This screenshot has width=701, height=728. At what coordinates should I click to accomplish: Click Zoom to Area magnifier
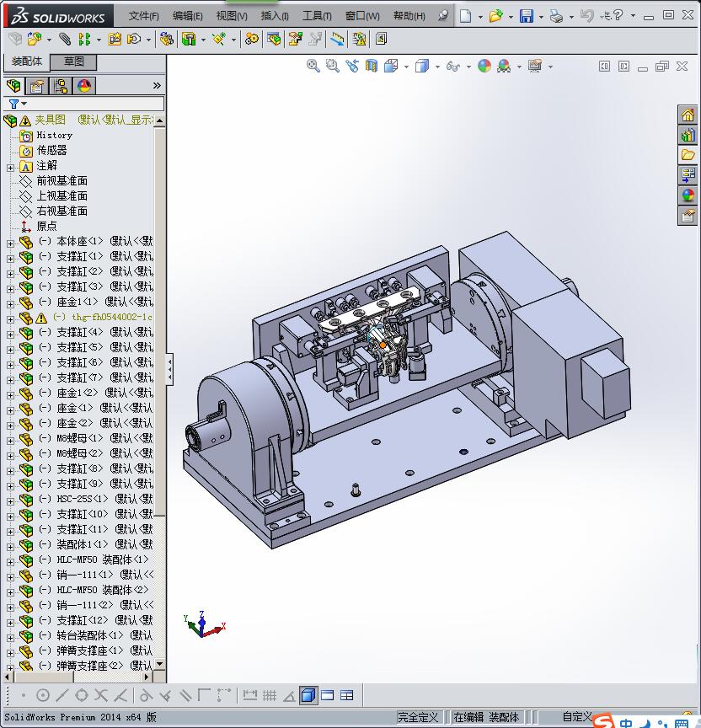333,67
